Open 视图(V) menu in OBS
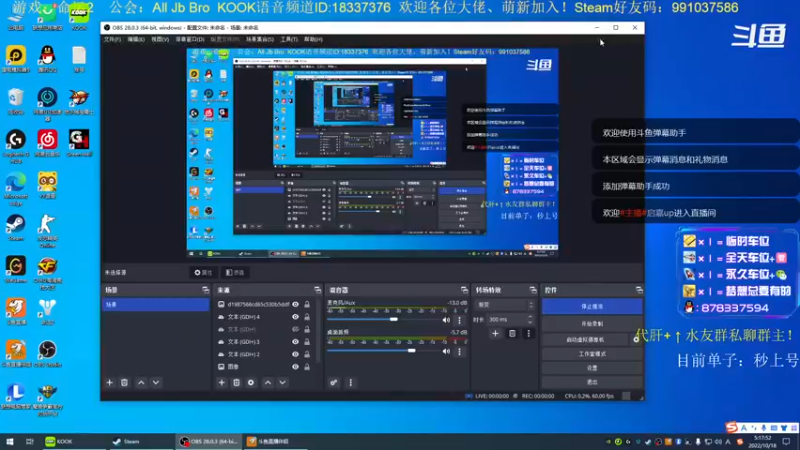Image resolution: width=800 pixels, height=450 pixels. click(x=160, y=39)
